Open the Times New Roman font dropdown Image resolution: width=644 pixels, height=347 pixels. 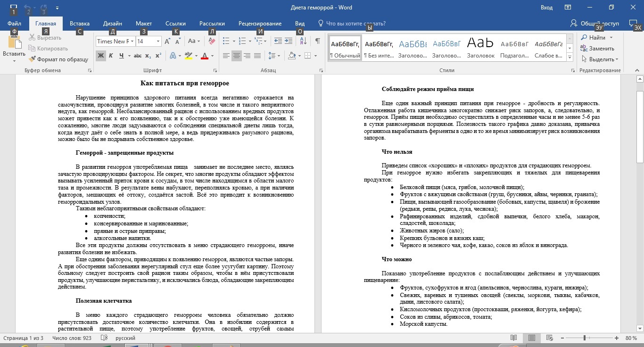tap(132, 41)
